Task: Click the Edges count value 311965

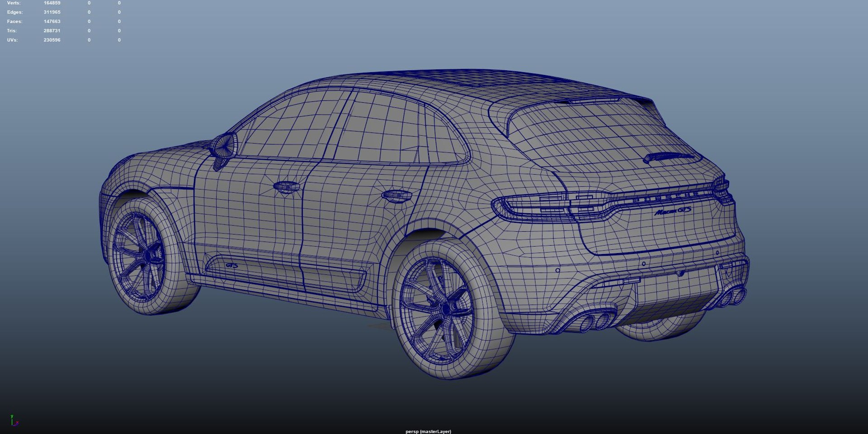Action: pyautogui.click(x=52, y=12)
